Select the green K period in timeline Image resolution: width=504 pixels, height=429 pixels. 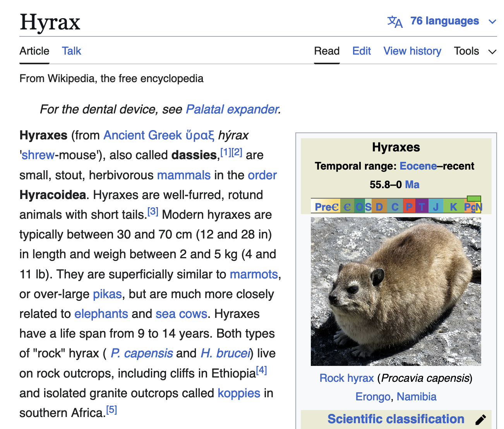(x=453, y=207)
